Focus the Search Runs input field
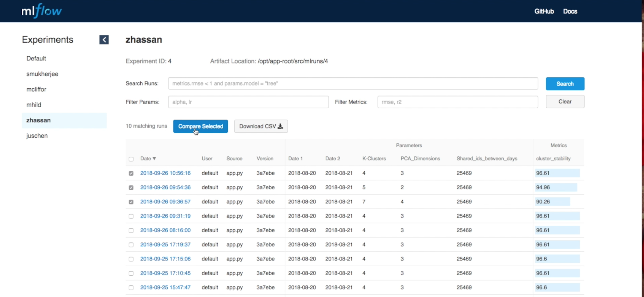 pyautogui.click(x=353, y=83)
